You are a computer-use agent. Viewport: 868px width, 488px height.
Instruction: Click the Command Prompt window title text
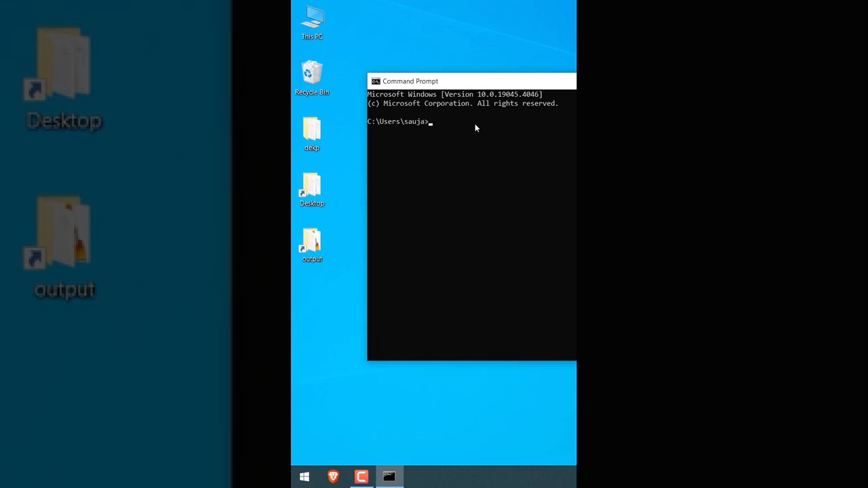tap(410, 81)
